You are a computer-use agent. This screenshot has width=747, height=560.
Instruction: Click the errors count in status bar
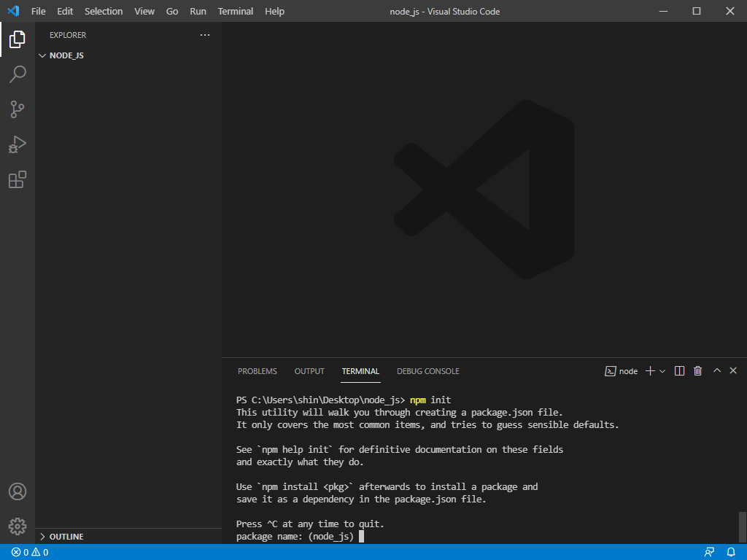[20, 552]
